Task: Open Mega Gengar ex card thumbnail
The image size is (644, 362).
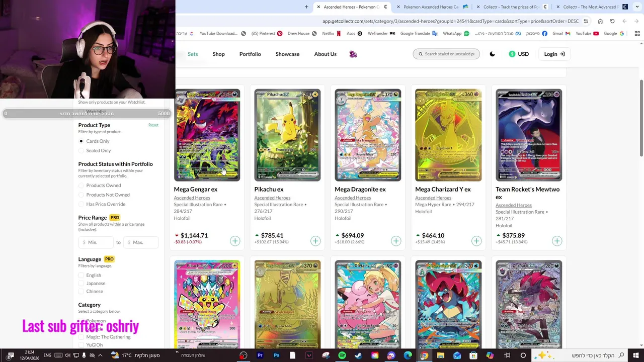Action: pos(207,135)
